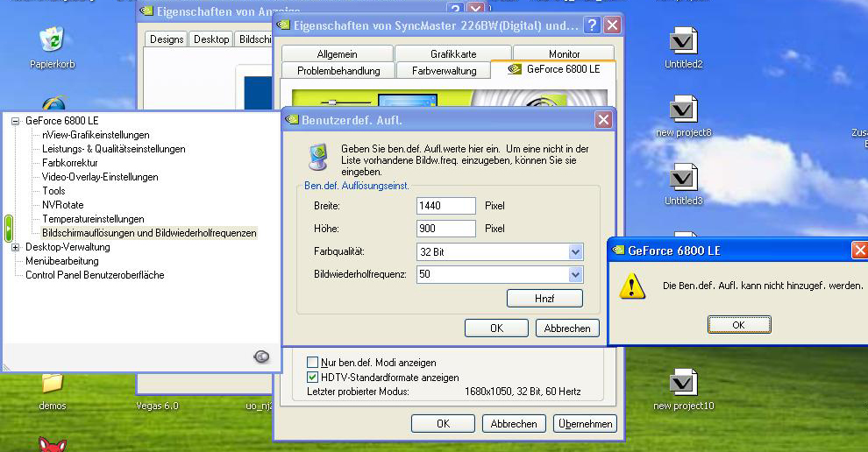Open the Farbqualität dropdown
The width and height of the screenshot is (868, 452).
click(x=575, y=252)
